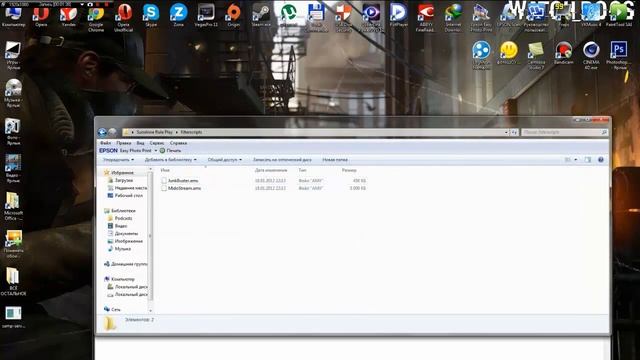Launch the Google Chrome desktop shortcut
This screenshot has width=640, height=360.
[x=96, y=18]
